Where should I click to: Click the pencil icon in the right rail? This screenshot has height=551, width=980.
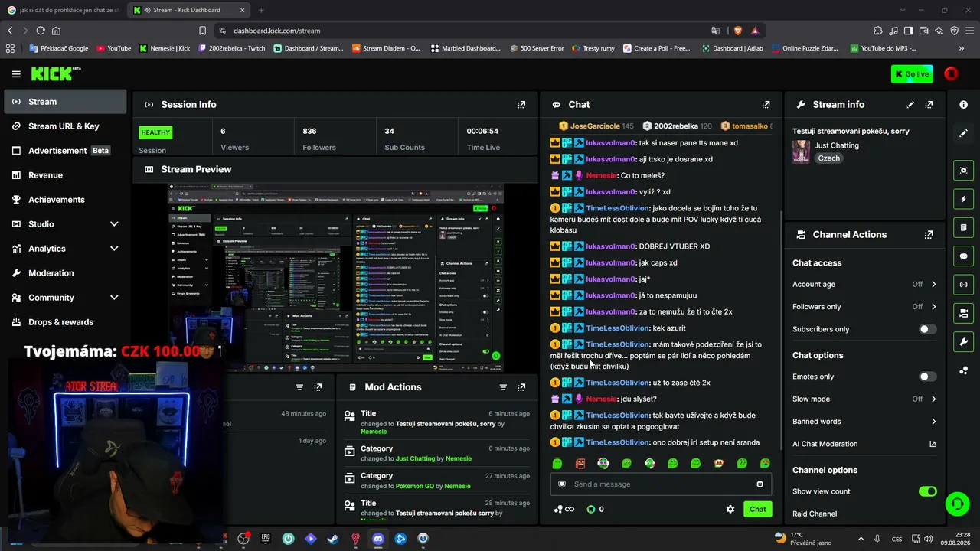coord(963,133)
